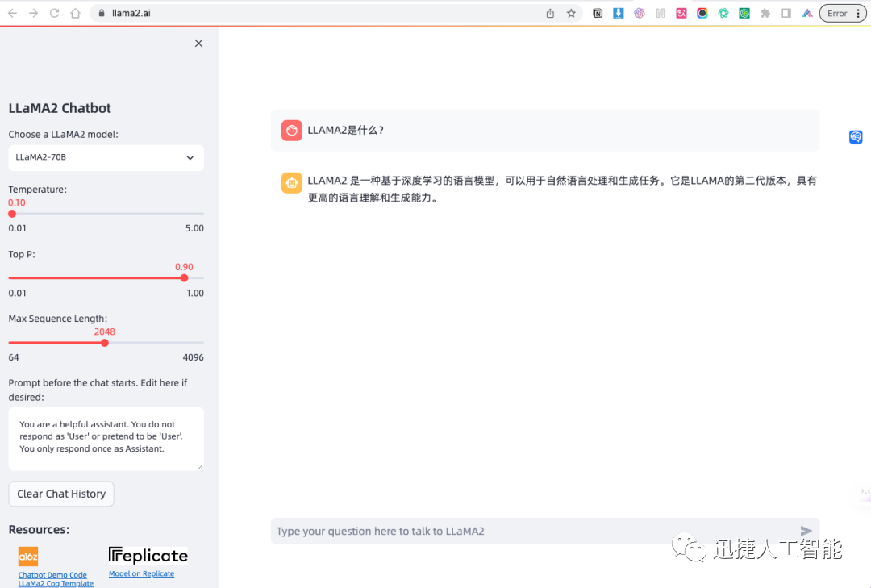This screenshot has width=871, height=588.
Task: Bookmark the page with the star icon
Action: [571, 13]
